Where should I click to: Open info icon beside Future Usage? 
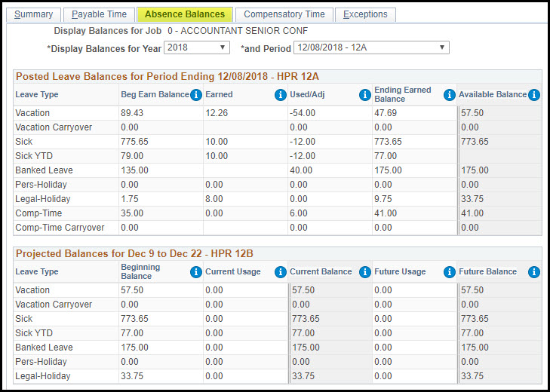click(450, 271)
